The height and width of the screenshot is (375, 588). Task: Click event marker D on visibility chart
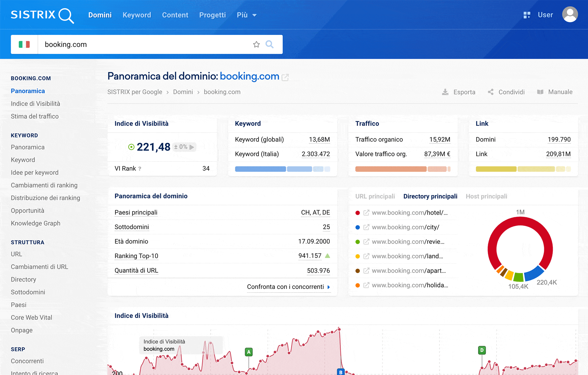pyautogui.click(x=482, y=350)
